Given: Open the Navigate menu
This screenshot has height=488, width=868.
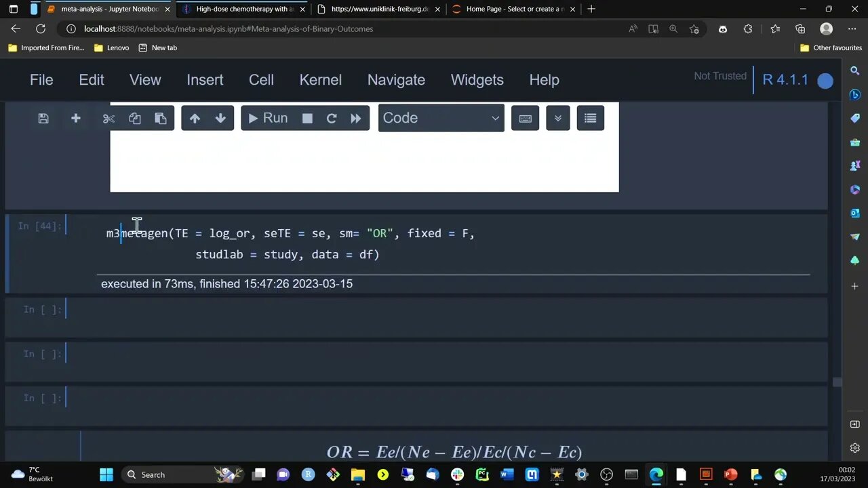Looking at the screenshot, I should pyautogui.click(x=396, y=80).
